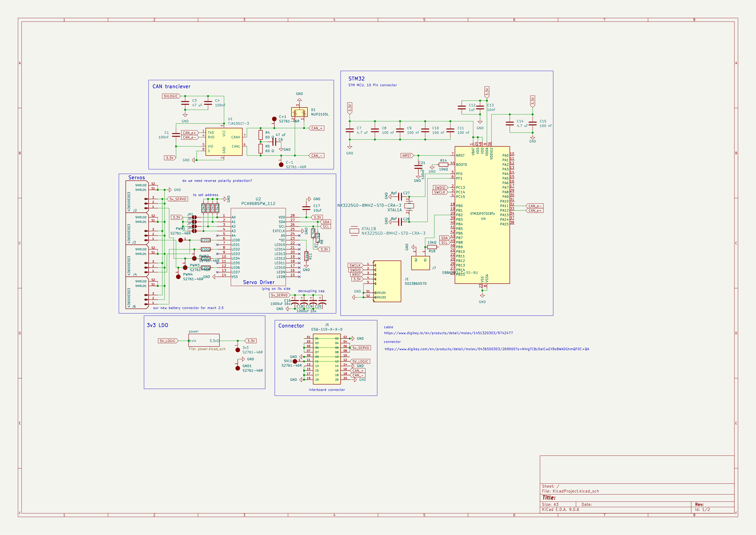Click the C+1 test point dot
This screenshot has height=535, width=756.
(x=274, y=119)
